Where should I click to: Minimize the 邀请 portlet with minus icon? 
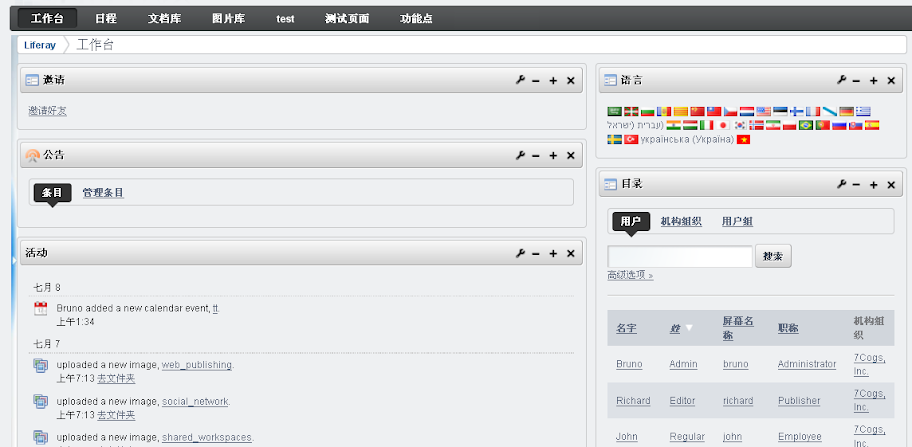pyautogui.click(x=536, y=81)
